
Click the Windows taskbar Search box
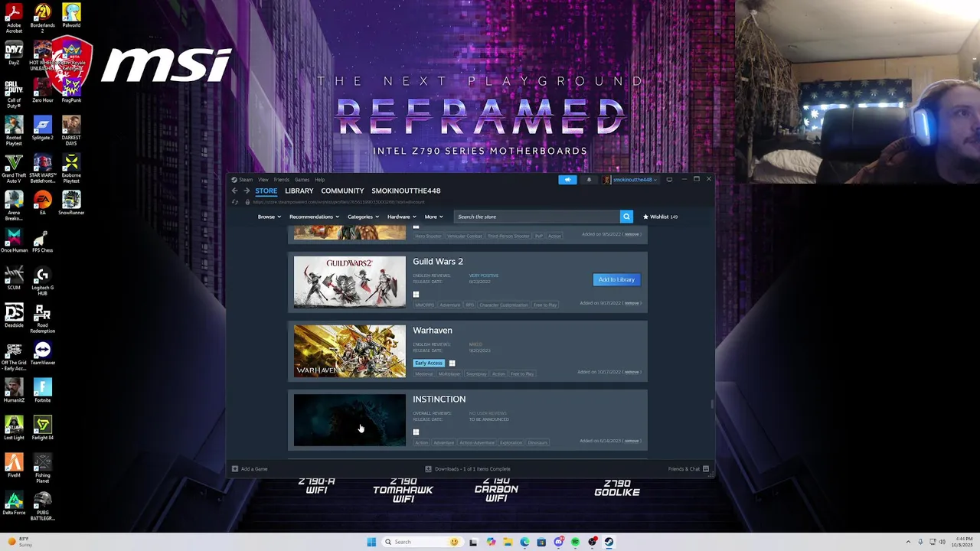pos(423,542)
